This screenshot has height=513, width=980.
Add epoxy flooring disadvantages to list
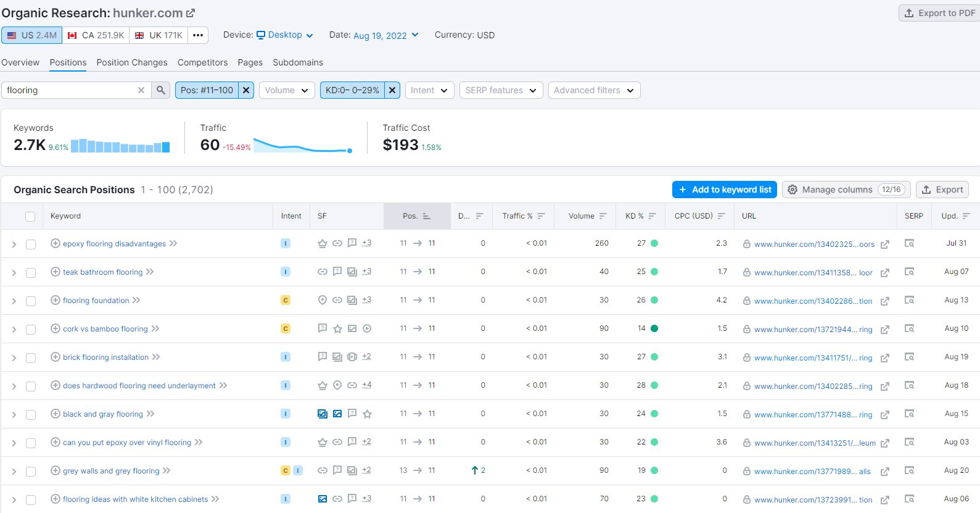coord(56,243)
